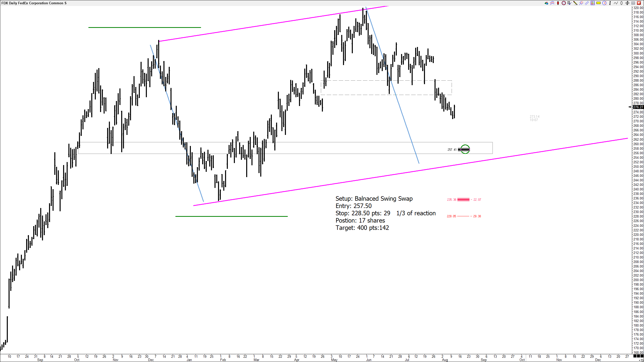The image size is (644, 362).
Task: Select the red candlestick chart icon
Action: [558, 3]
